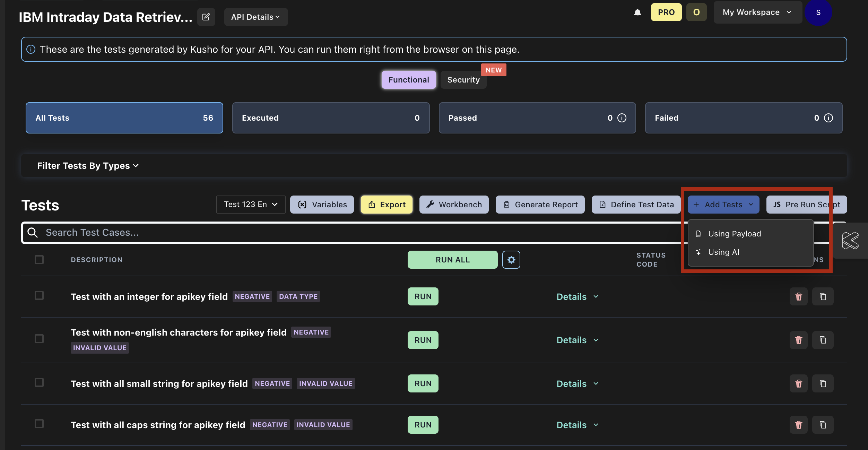Screen dimensions: 868x450
Task: Run the non-english characters test
Action: [423, 340]
